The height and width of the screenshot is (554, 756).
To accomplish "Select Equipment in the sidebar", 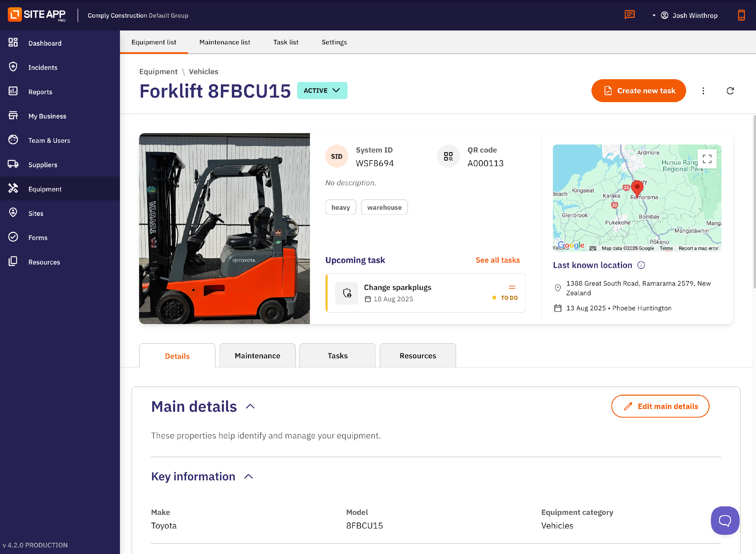I will tap(60, 189).
